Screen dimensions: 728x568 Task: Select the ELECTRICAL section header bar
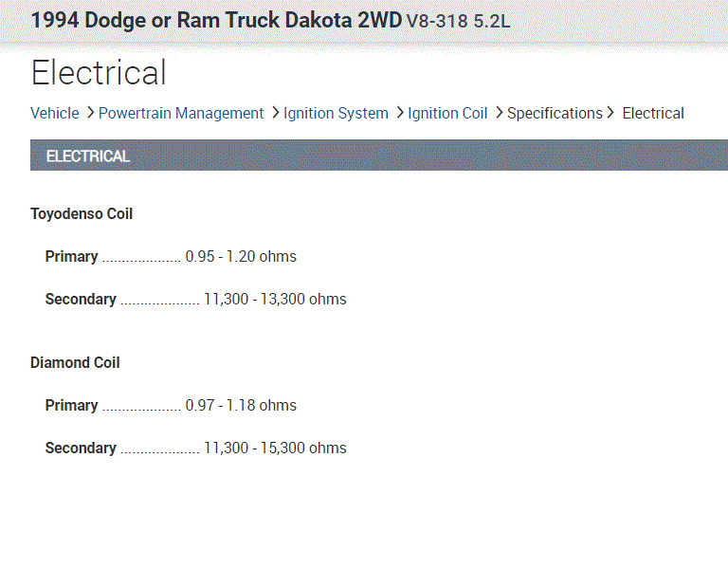[379, 156]
